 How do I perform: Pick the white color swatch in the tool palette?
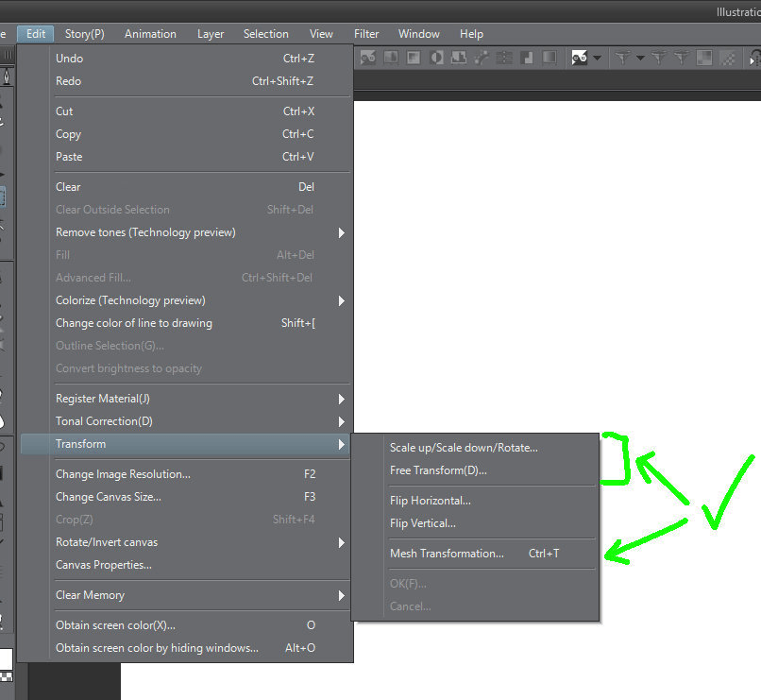[7, 657]
